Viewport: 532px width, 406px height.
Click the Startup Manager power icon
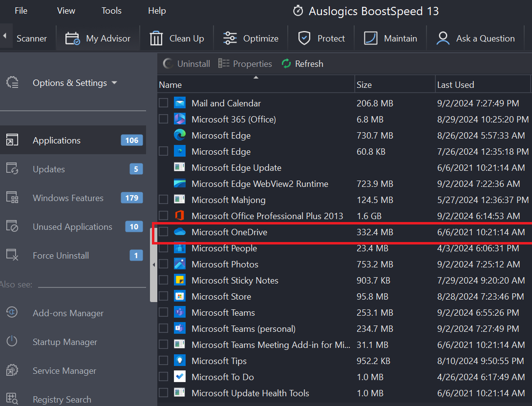coord(12,341)
